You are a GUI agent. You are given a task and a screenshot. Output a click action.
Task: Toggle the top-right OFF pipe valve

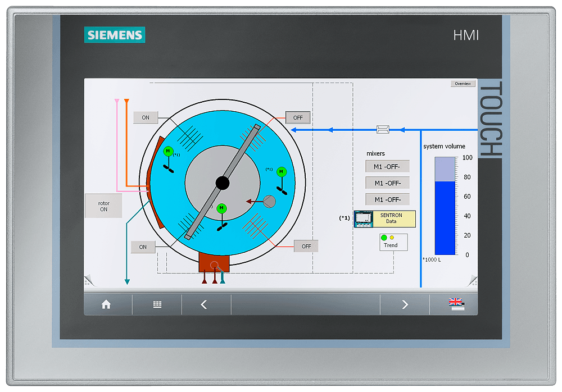[297, 117]
